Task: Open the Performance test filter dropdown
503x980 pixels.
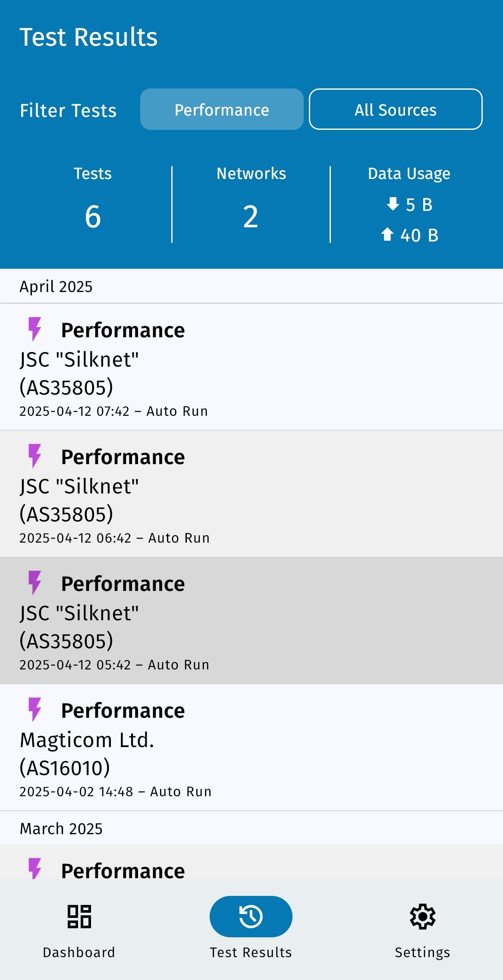Action: [x=222, y=110]
